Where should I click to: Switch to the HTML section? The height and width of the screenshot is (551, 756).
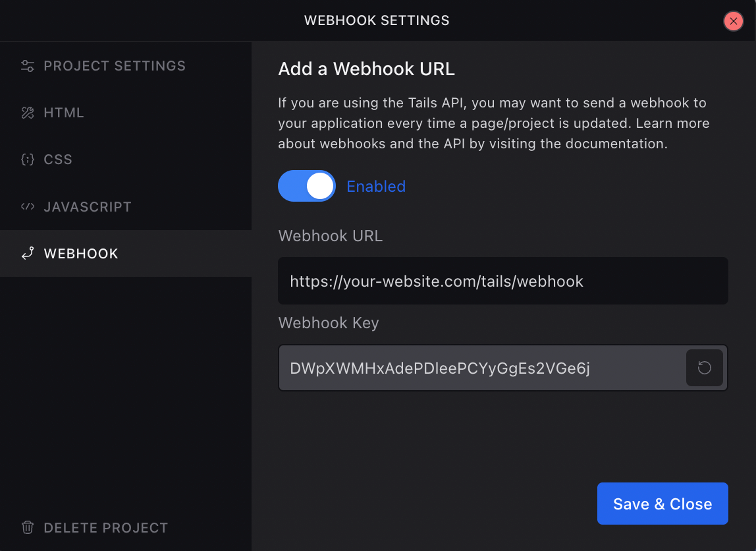pyautogui.click(x=64, y=113)
